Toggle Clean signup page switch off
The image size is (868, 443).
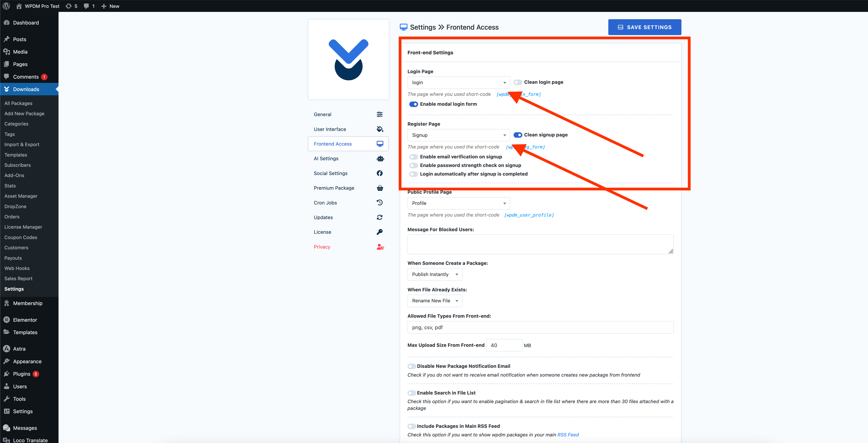point(518,135)
